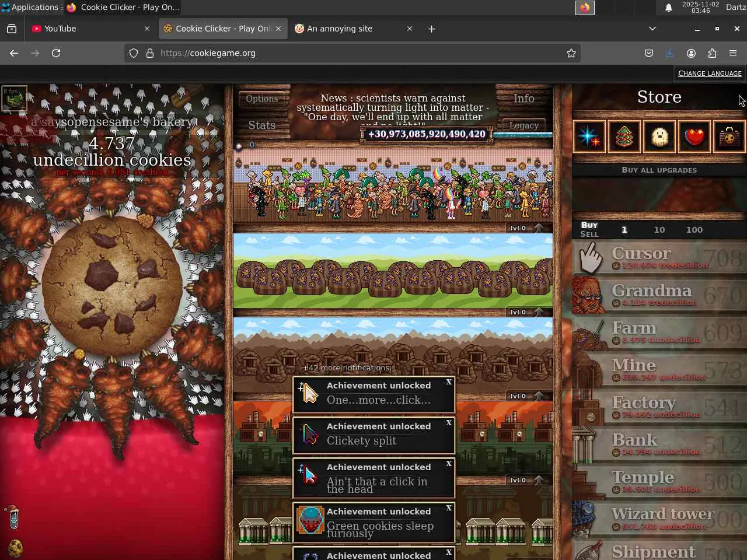Image resolution: width=747 pixels, height=560 pixels.
Task: Click the Legacy progress bar
Action: pyautogui.click(x=523, y=135)
